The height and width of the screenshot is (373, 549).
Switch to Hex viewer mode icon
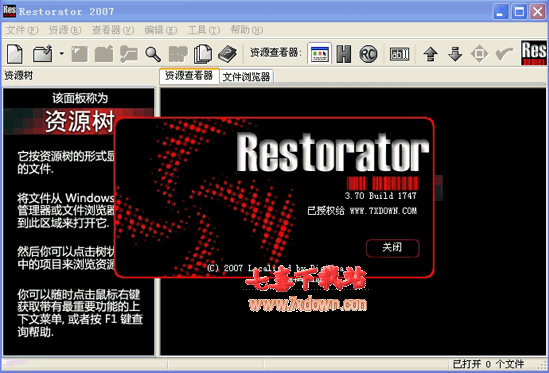click(343, 54)
